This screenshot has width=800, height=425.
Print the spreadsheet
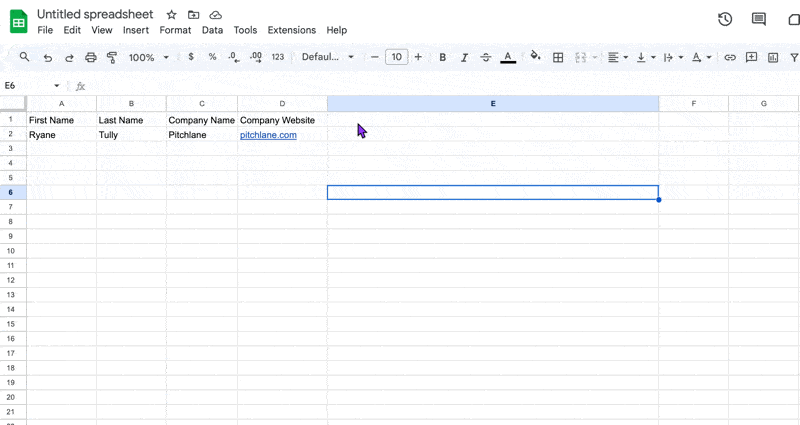pyautogui.click(x=91, y=57)
